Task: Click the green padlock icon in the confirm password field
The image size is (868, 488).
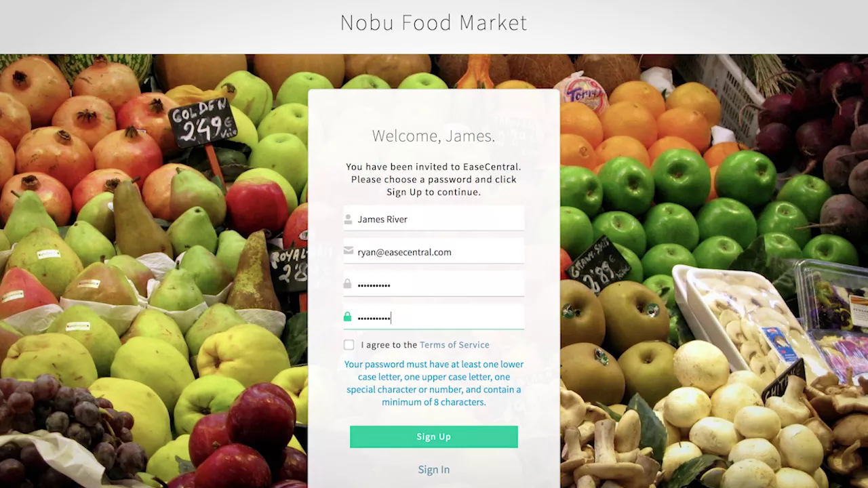Action: click(348, 317)
